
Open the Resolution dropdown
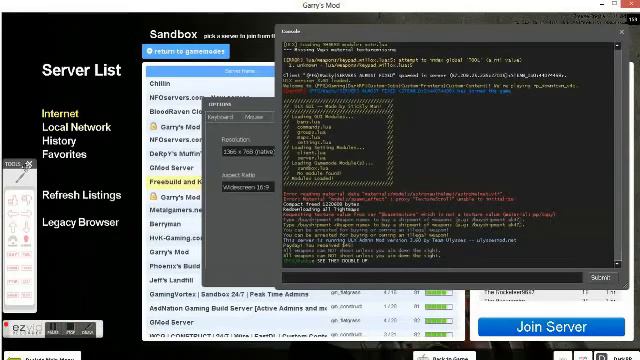coord(248,151)
